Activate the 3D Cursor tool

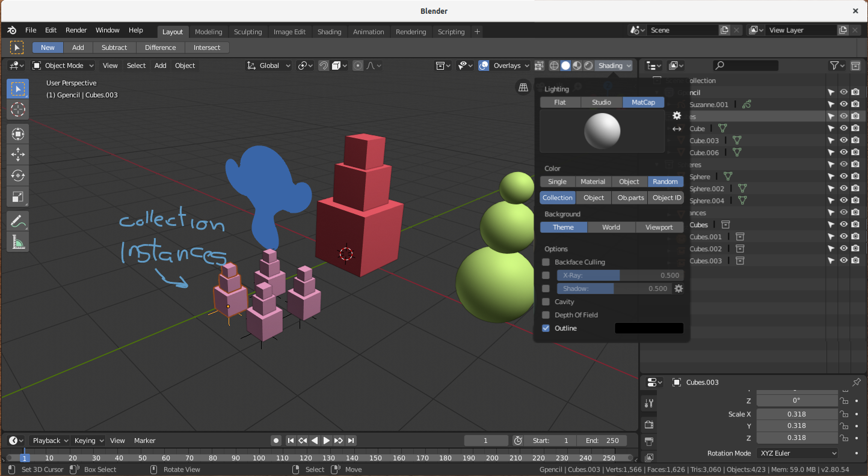(17, 109)
